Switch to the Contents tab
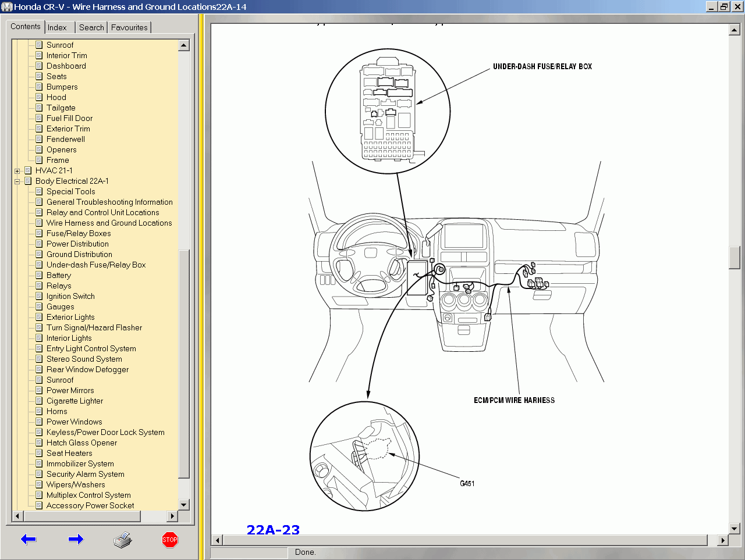 pos(26,27)
